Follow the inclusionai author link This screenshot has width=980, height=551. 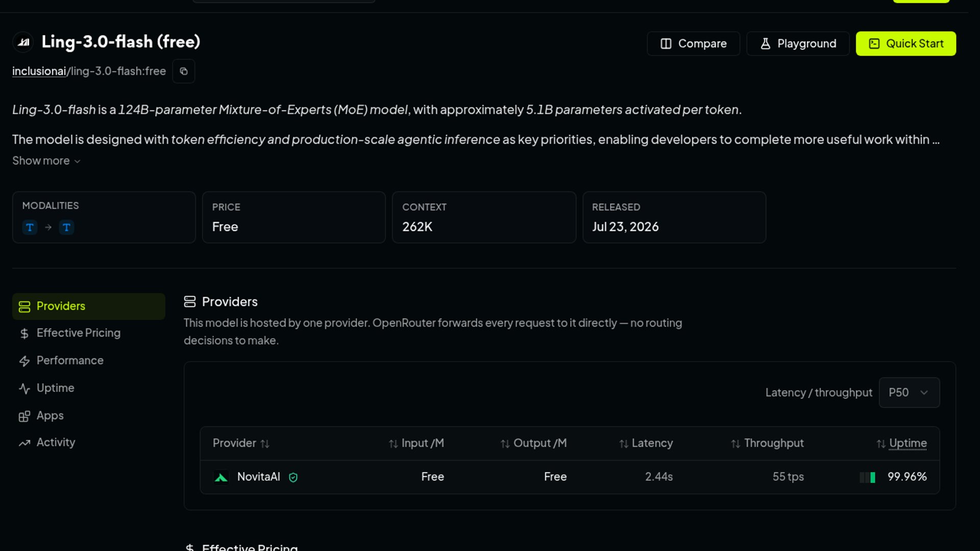click(x=39, y=71)
